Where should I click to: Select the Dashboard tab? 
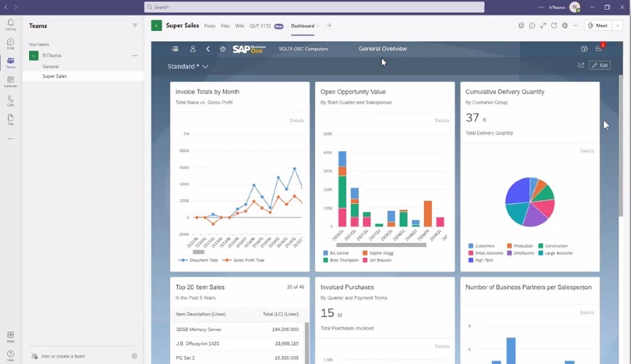click(x=303, y=26)
